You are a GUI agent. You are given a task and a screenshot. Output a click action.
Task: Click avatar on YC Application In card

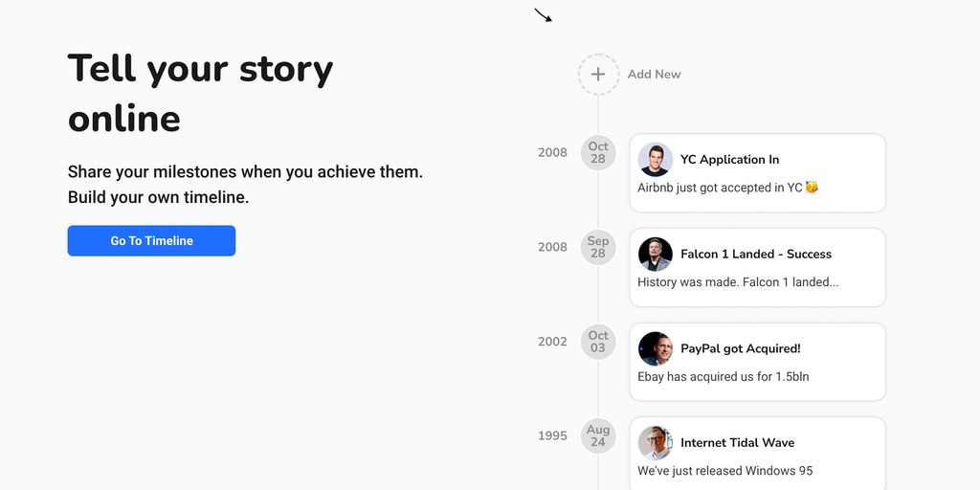point(656,159)
